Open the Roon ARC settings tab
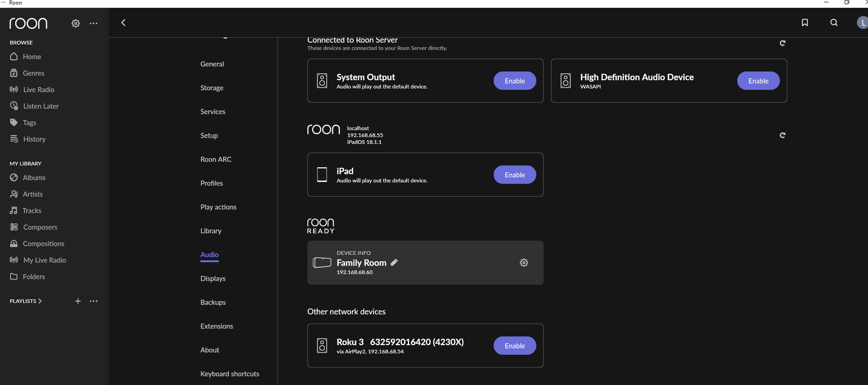The image size is (868, 385). click(x=216, y=159)
